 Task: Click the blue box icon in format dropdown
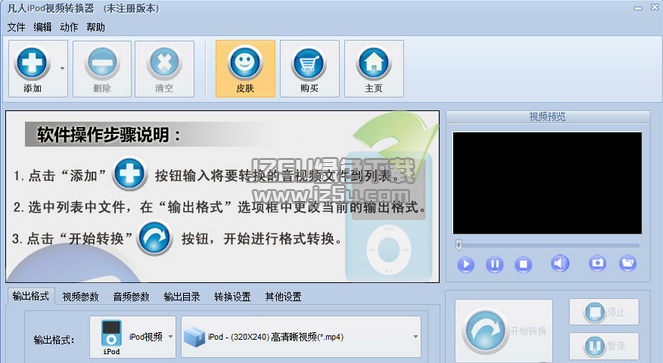pyautogui.click(x=195, y=337)
